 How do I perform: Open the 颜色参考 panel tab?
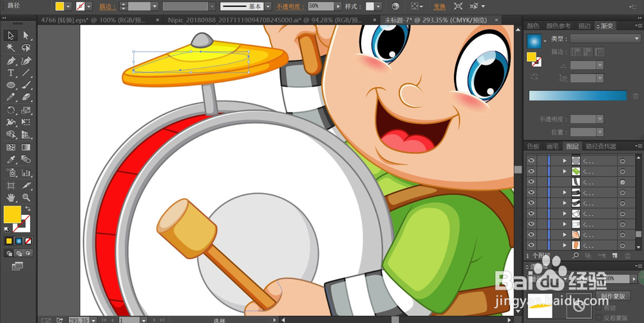pyautogui.click(x=558, y=26)
